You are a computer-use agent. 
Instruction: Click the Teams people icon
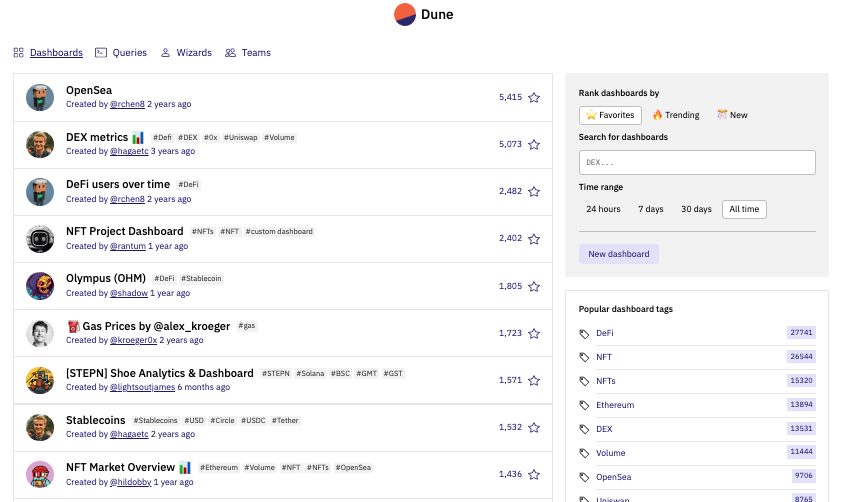tap(230, 52)
